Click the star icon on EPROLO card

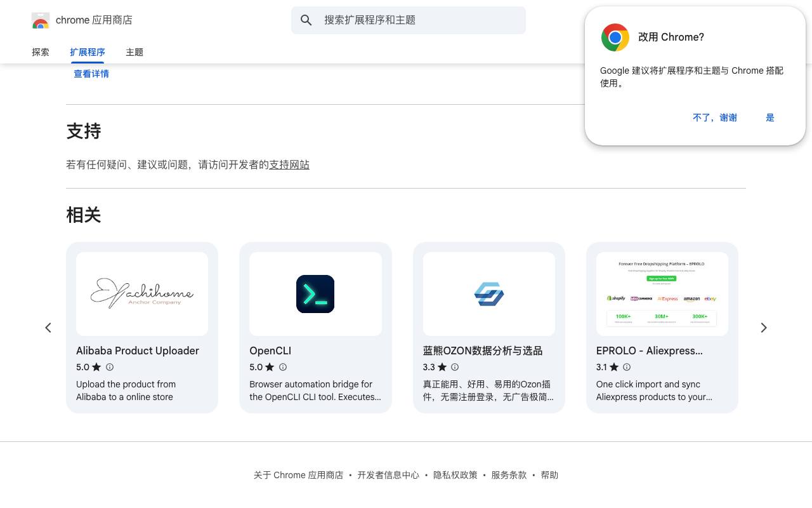coord(614,367)
